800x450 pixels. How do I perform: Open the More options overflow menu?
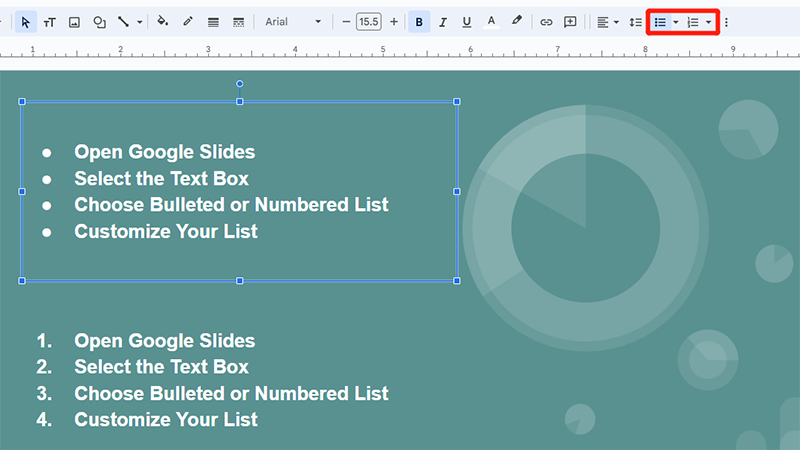click(x=726, y=22)
